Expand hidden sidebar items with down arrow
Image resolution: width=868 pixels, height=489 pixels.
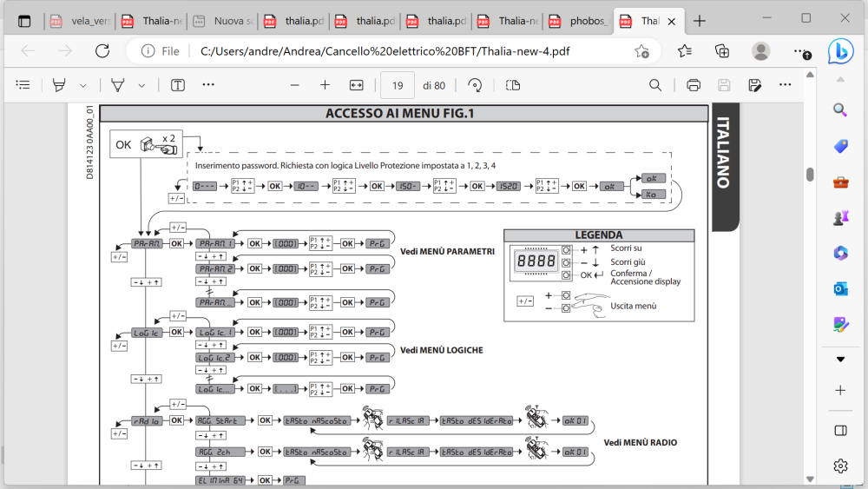[839, 359]
